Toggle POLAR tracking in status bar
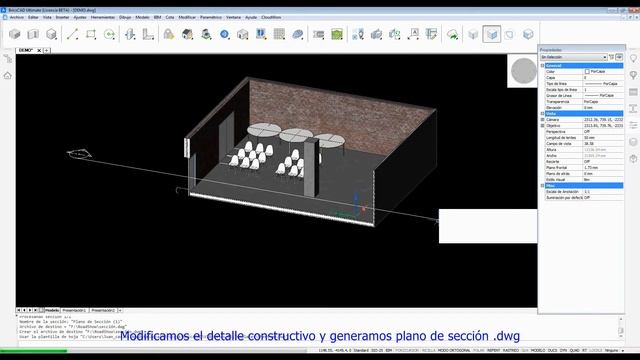Viewport: 640px width, 360px height. pyautogui.click(x=478, y=350)
